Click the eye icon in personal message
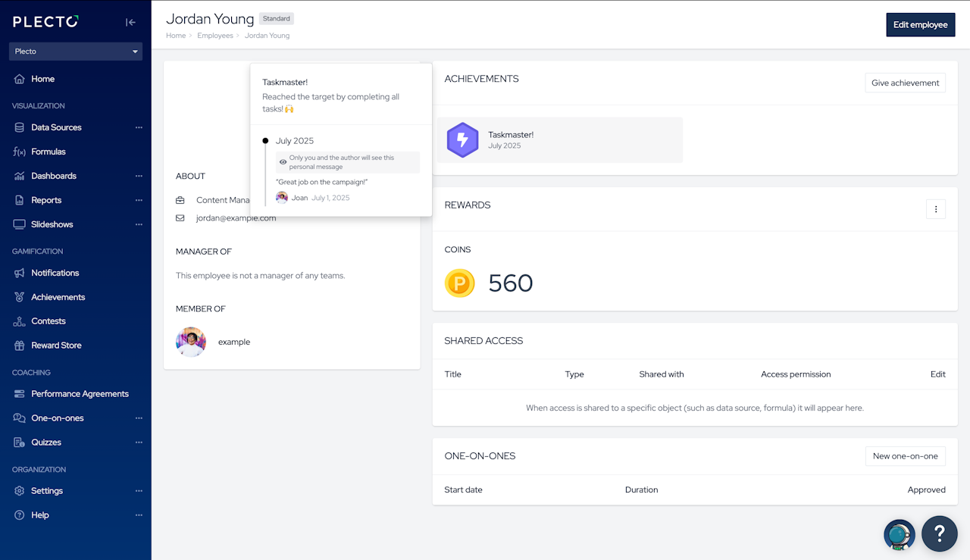This screenshot has width=970, height=560. 283,162
